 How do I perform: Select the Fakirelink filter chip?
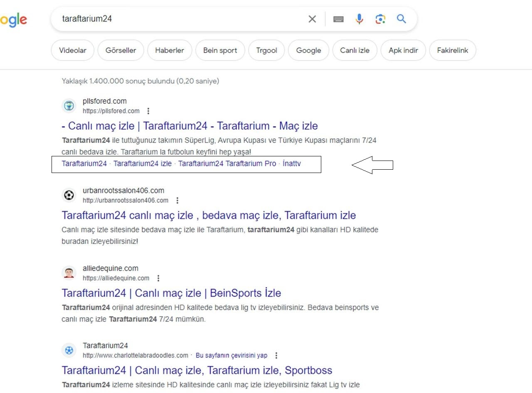point(453,50)
